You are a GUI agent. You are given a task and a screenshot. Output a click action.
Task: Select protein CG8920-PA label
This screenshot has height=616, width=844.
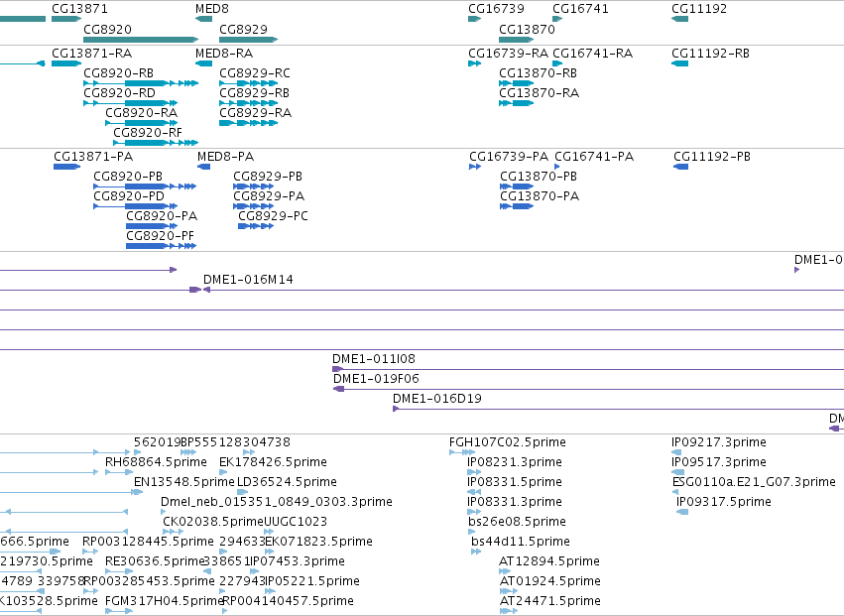162,216
